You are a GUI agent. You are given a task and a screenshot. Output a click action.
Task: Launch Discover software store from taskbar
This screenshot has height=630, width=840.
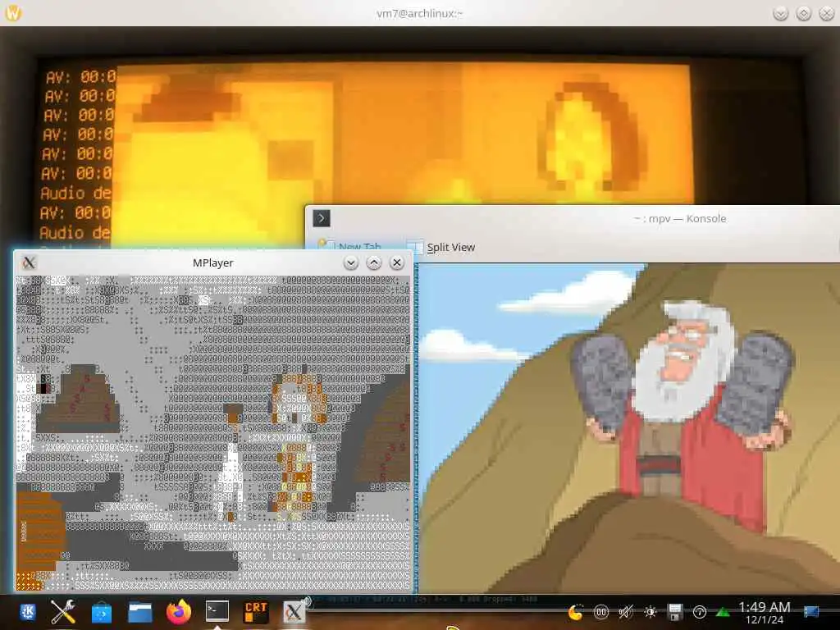point(101,612)
